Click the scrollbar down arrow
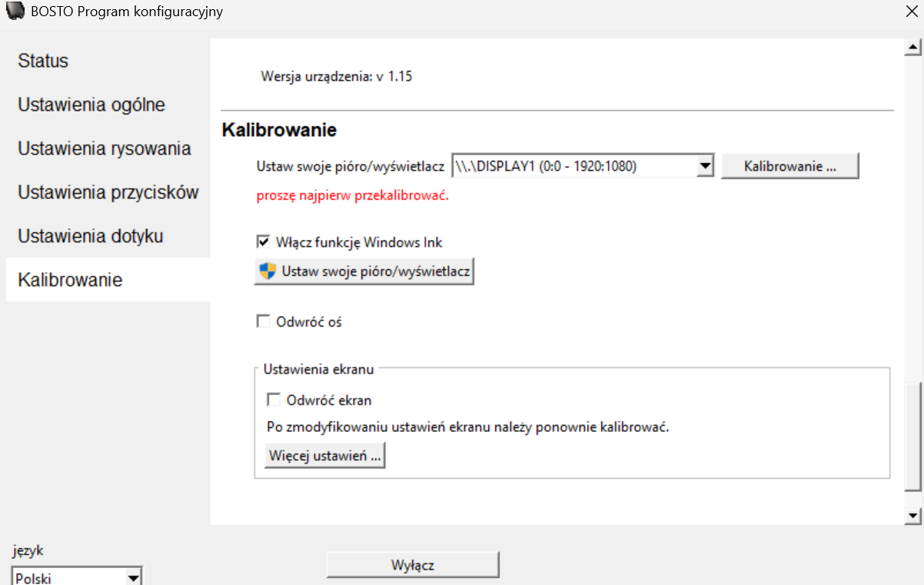Image resolution: width=924 pixels, height=585 pixels. pos(913,516)
